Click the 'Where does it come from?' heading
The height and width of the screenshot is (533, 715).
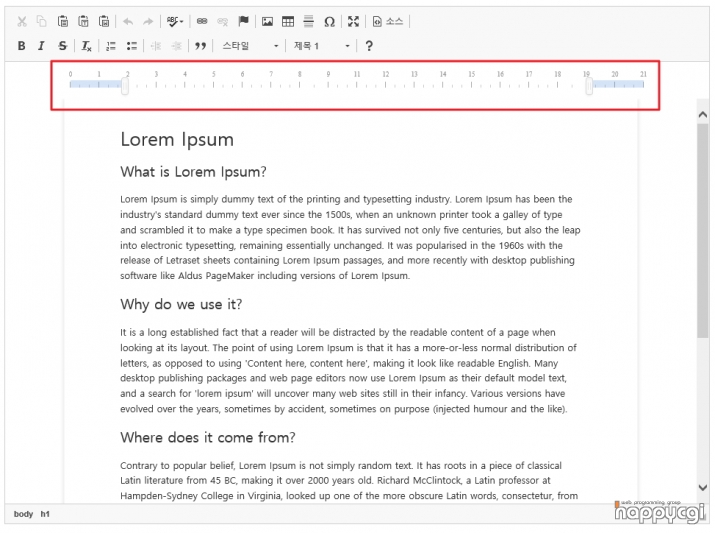tap(208, 438)
